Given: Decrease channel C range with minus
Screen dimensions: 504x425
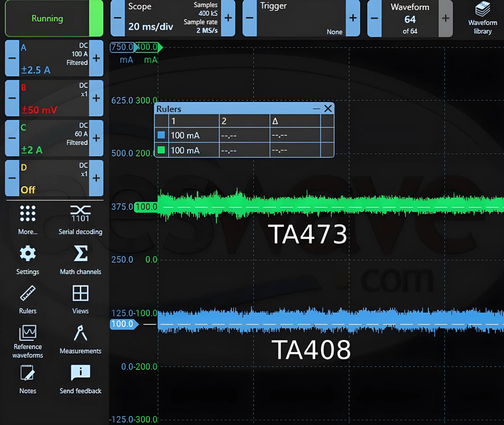Looking at the screenshot, I should [x=12, y=138].
